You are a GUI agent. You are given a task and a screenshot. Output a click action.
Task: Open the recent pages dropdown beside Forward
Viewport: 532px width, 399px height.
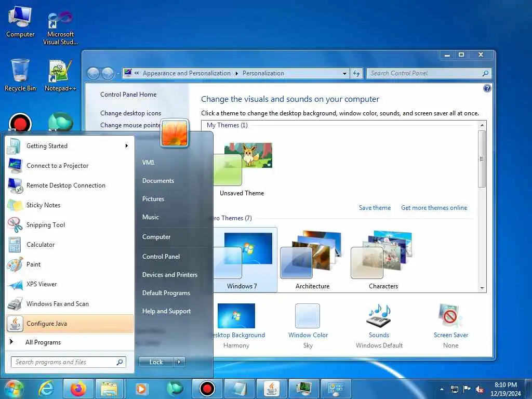[118, 73]
